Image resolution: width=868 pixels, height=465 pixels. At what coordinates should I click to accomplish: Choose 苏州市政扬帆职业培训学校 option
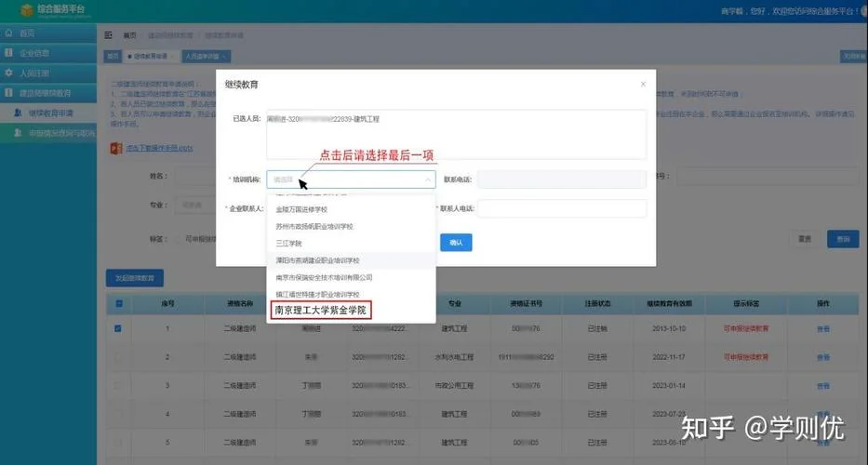pos(351,226)
